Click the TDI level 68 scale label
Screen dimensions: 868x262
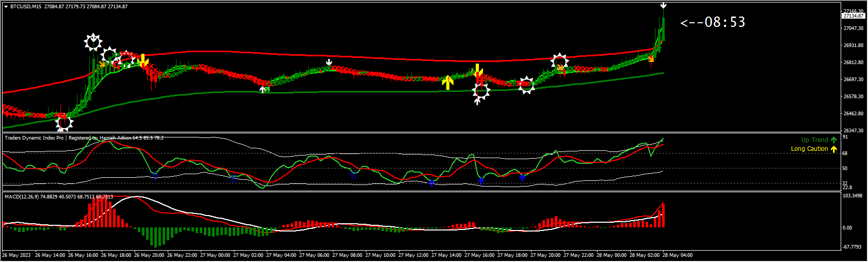tap(845, 153)
